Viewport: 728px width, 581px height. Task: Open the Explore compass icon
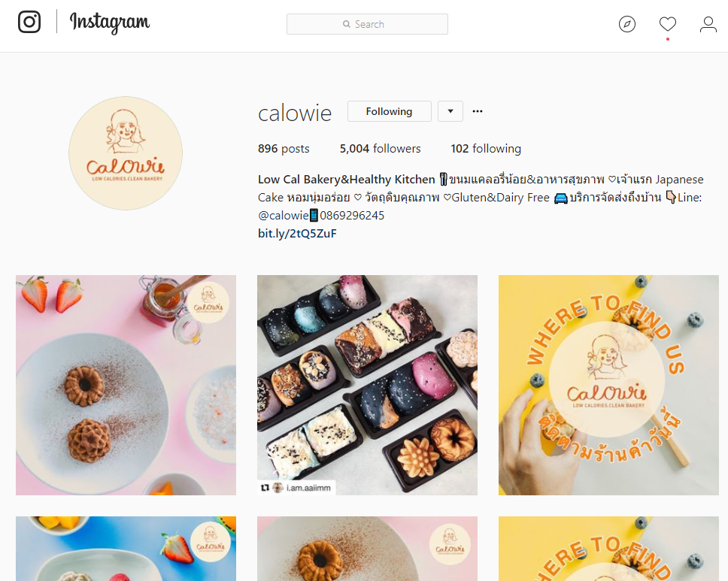coord(626,24)
